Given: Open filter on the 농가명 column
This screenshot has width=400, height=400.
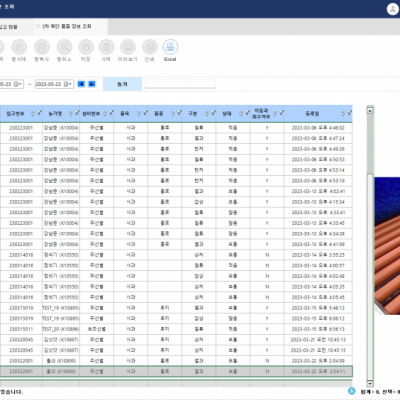Looking at the screenshot, I should coord(77,113).
